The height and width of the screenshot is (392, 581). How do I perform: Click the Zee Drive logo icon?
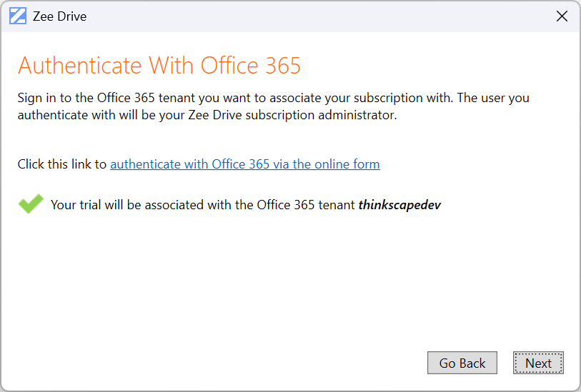tap(18, 16)
